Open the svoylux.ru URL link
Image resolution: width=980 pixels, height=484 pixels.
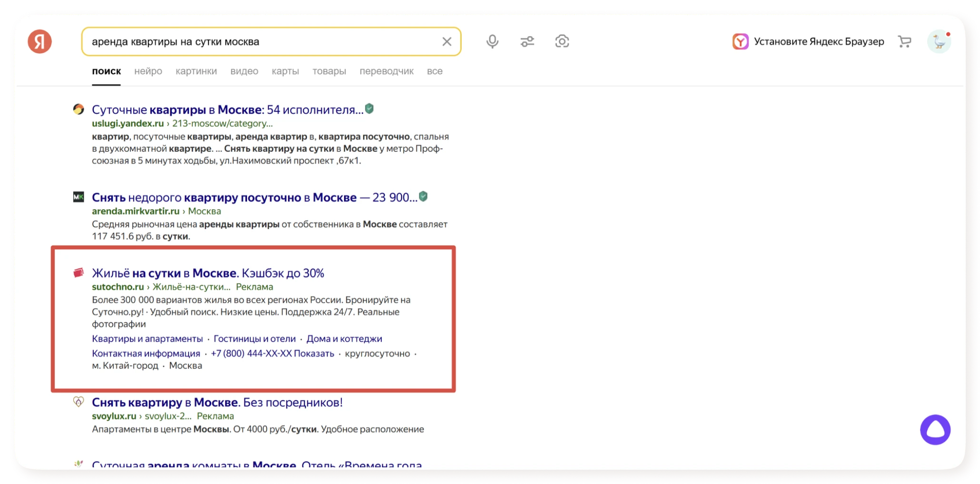114,415
